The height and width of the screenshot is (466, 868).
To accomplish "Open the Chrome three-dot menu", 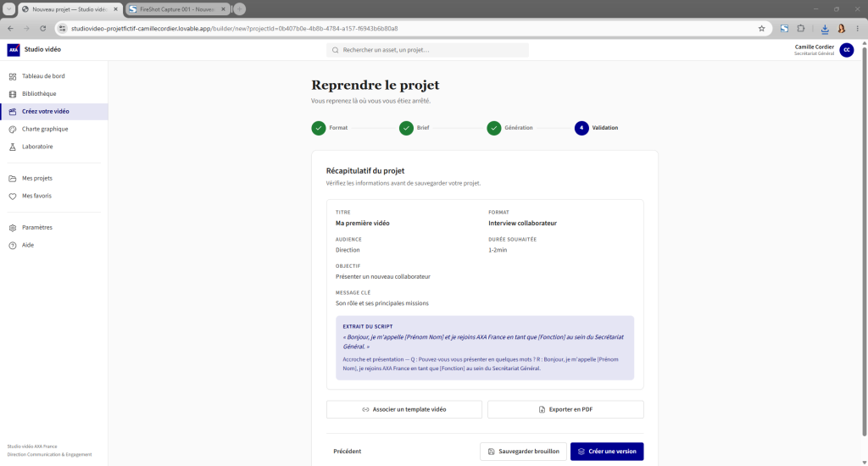I will click(x=858, y=29).
